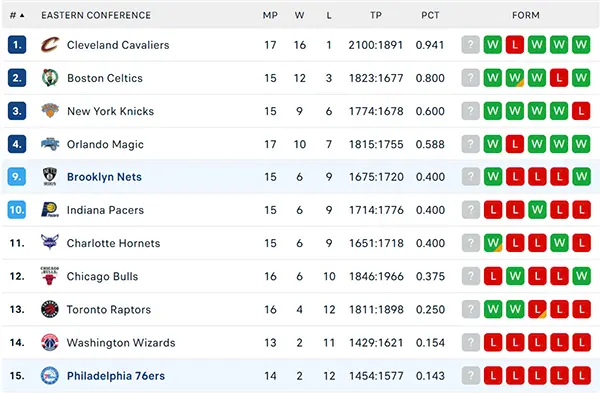
Task: Sort the table by the # rank column
Action: [17, 15]
